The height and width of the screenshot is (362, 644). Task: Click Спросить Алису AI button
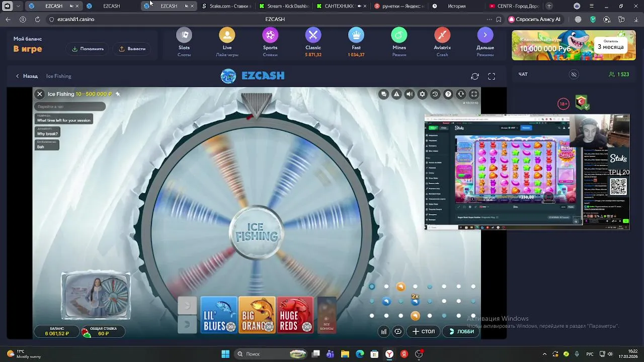click(x=534, y=19)
